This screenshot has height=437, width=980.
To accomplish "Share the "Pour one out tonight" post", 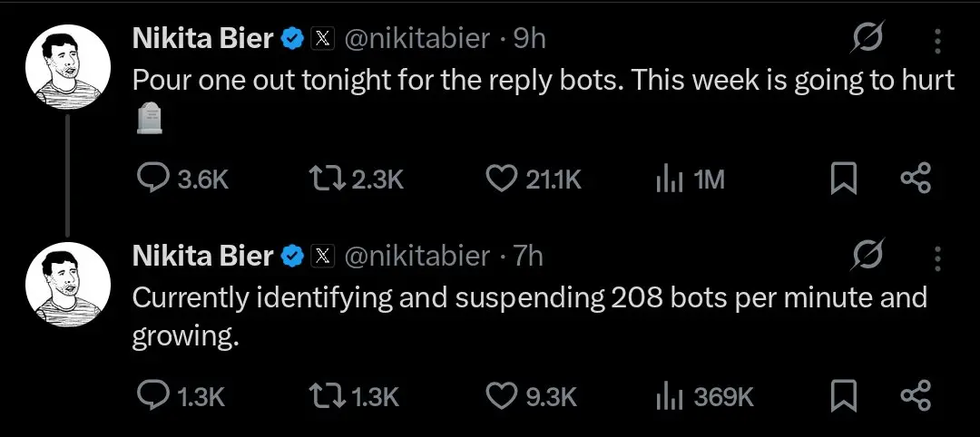I will point(915,179).
